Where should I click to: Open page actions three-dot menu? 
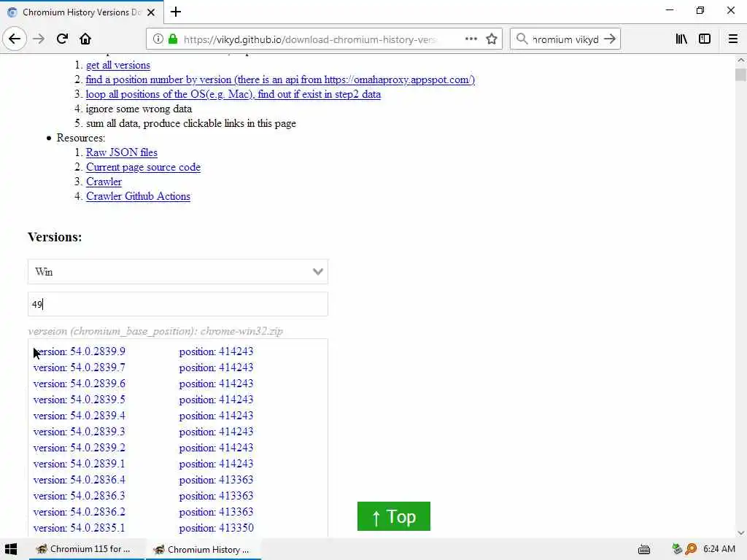point(471,39)
